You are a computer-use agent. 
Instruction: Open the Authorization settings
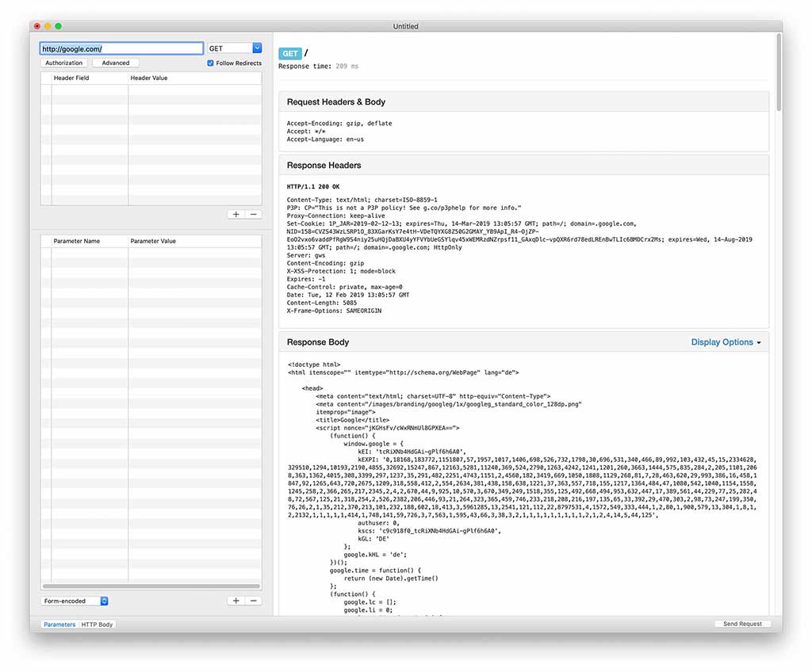click(64, 63)
